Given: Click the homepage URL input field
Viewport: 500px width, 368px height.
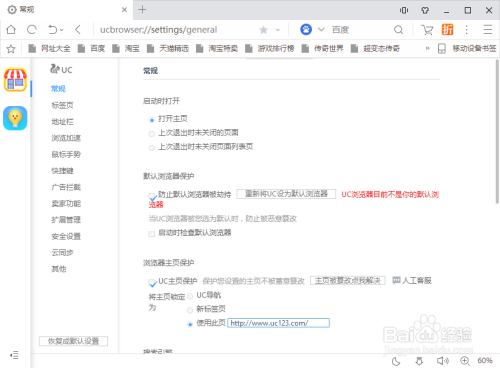Looking at the screenshot, I should click(278, 323).
